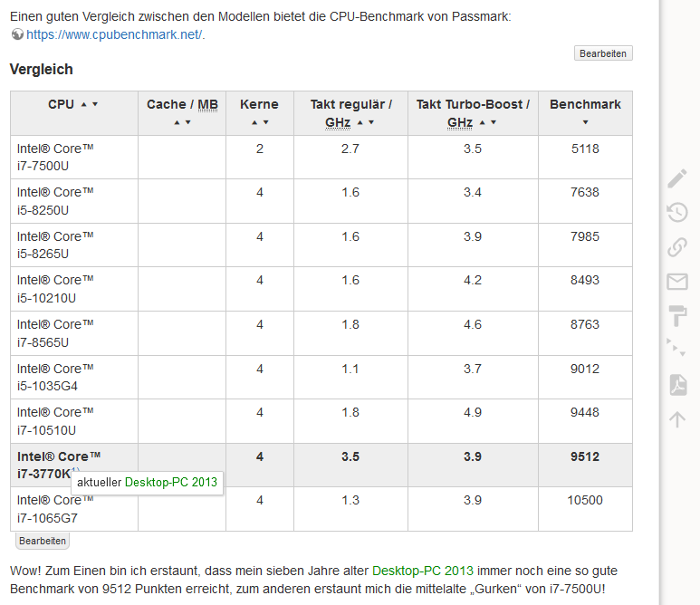This screenshot has height=605, width=700.
Task: Click benchmark value 7638
Action: coord(585,192)
